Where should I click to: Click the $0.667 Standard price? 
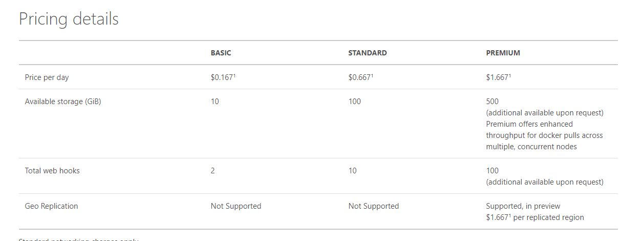tap(360, 77)
